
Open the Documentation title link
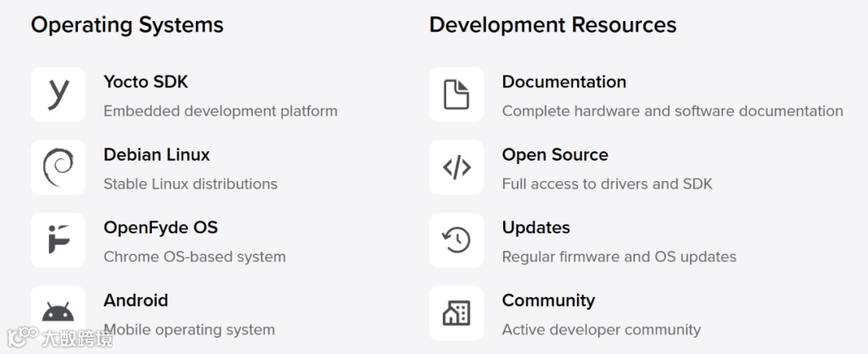click(564, 82)
